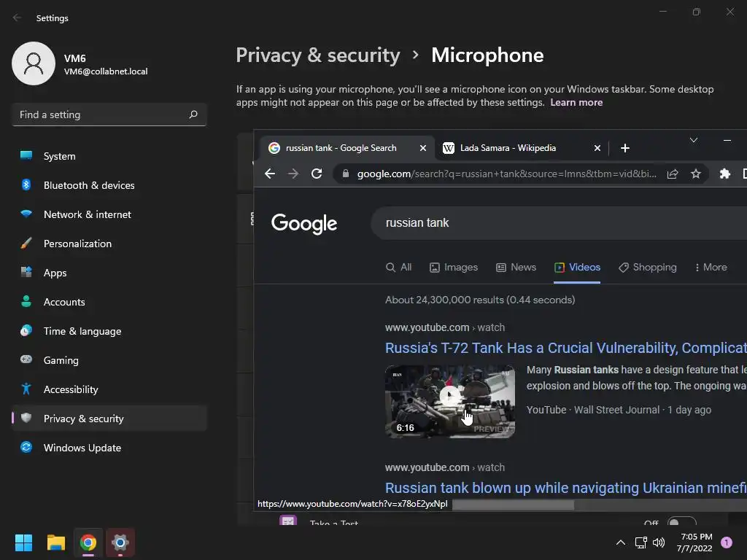Open Accounts settings category
Viewport: 747px width, 560px height.
tap(109, 302)
